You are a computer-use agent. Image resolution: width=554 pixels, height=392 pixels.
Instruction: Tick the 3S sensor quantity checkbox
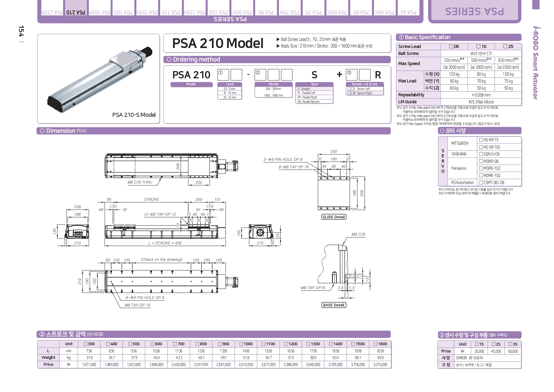point(510,344)
